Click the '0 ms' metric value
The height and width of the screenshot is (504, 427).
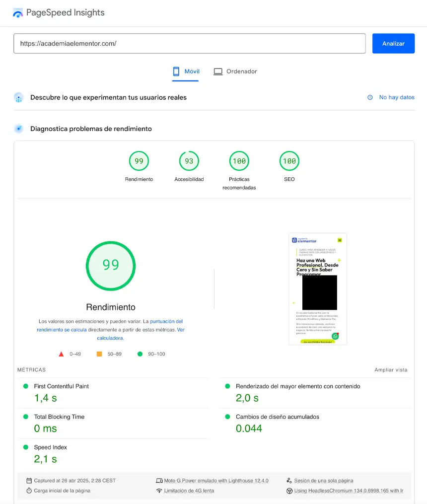(45, 429)
